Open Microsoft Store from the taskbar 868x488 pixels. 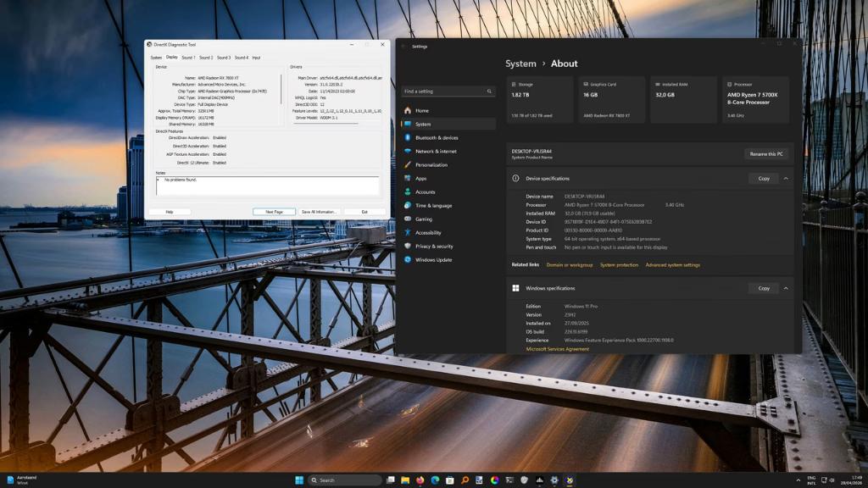pyautogui.click(x=450, y=480)
